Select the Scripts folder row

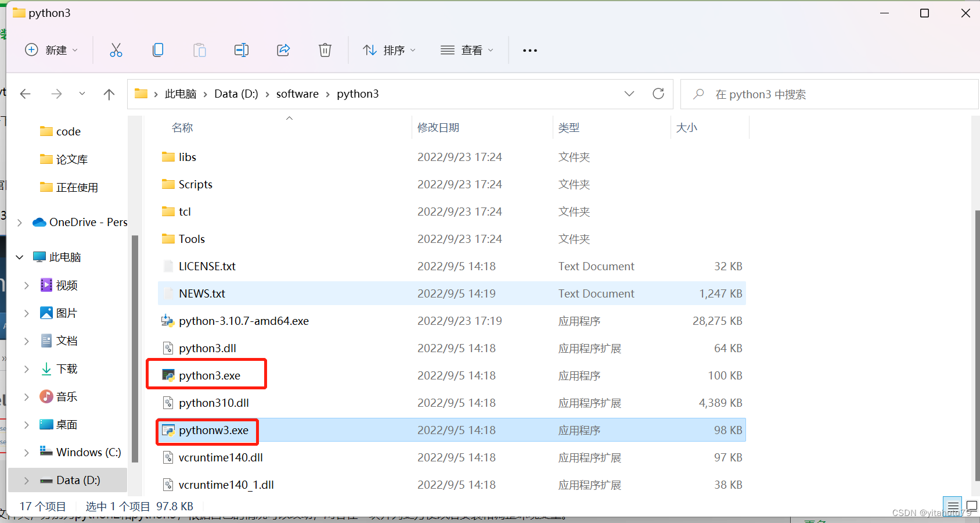pos(452,184)
